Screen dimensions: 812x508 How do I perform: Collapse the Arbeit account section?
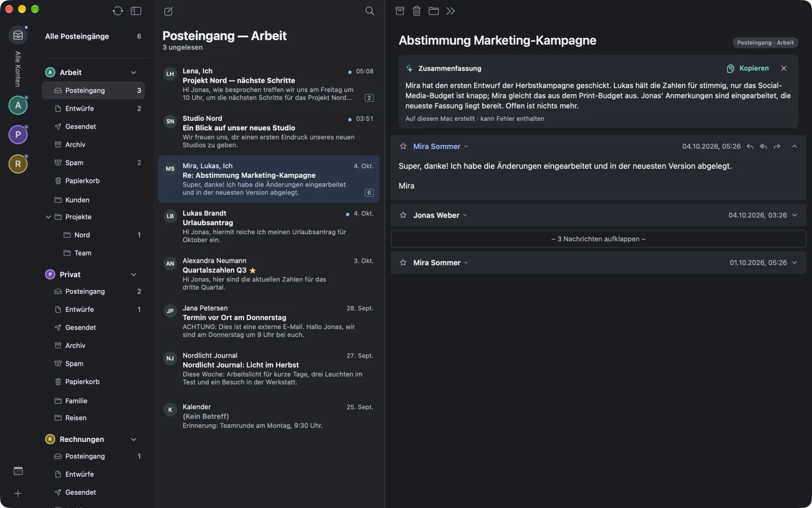click(x=133, y=73)
